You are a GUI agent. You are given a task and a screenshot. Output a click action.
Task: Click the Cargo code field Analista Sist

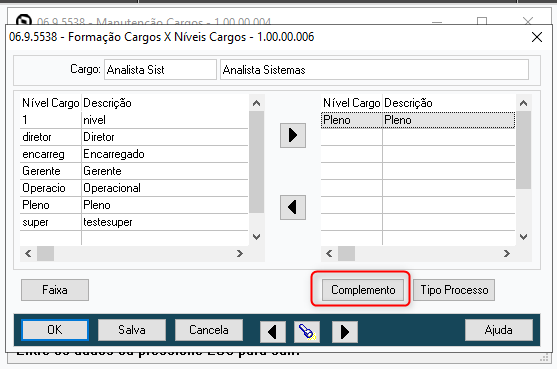click(160, 70)
